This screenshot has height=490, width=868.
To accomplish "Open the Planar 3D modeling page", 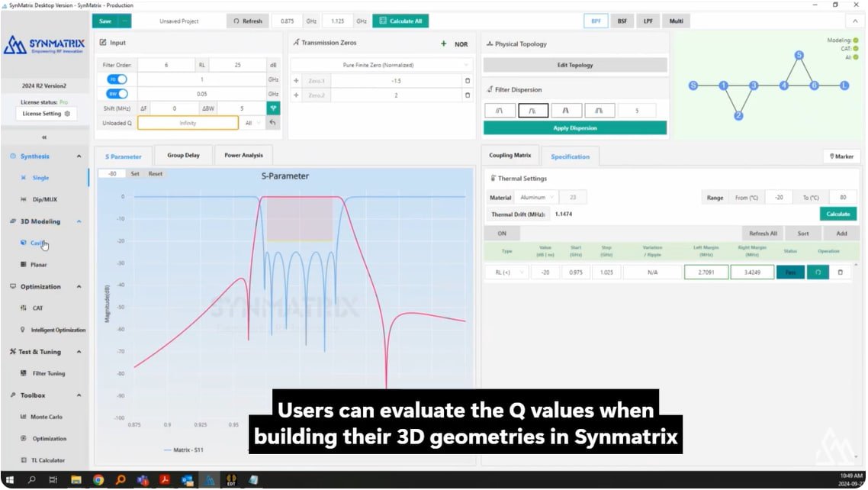I will coord(38,265).
